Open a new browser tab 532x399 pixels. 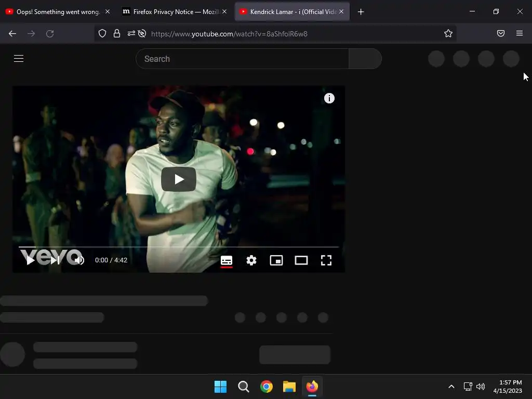(361, 12)
